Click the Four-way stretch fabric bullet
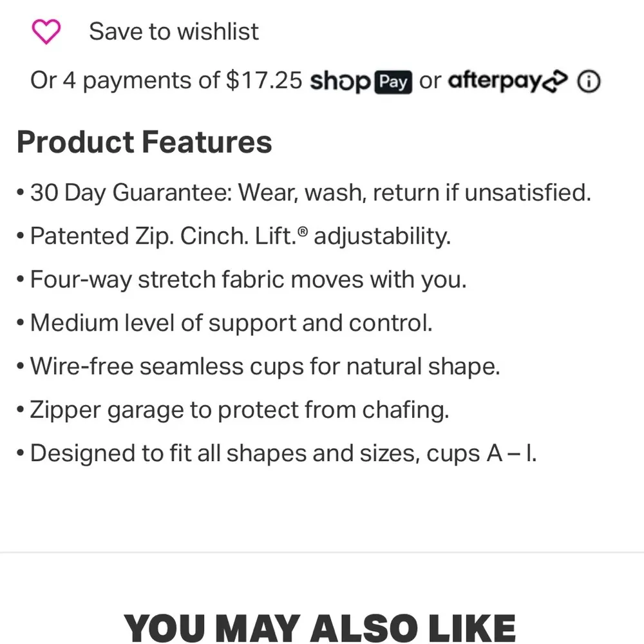644x644 pixels. tap(247, 280)
